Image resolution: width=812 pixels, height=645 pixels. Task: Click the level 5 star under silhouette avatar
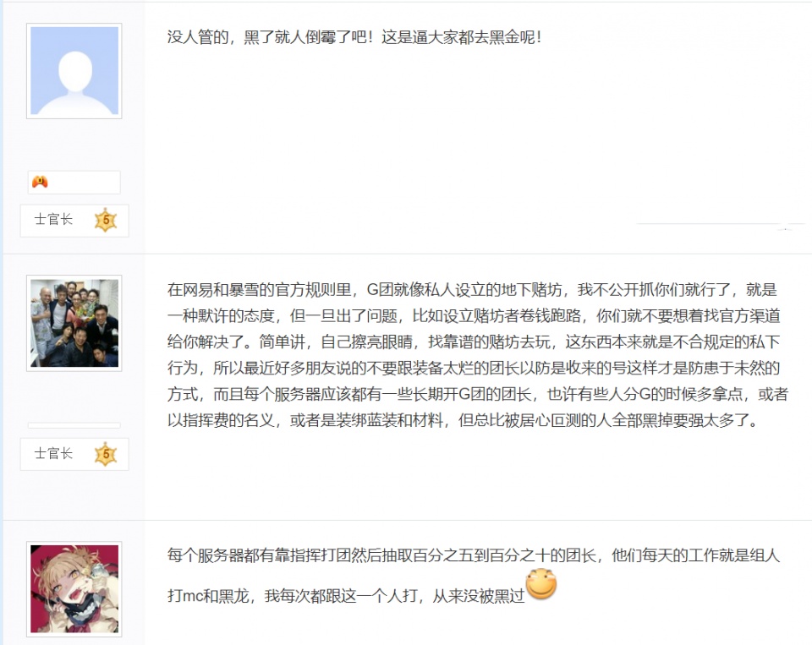(x=106, y=220)
